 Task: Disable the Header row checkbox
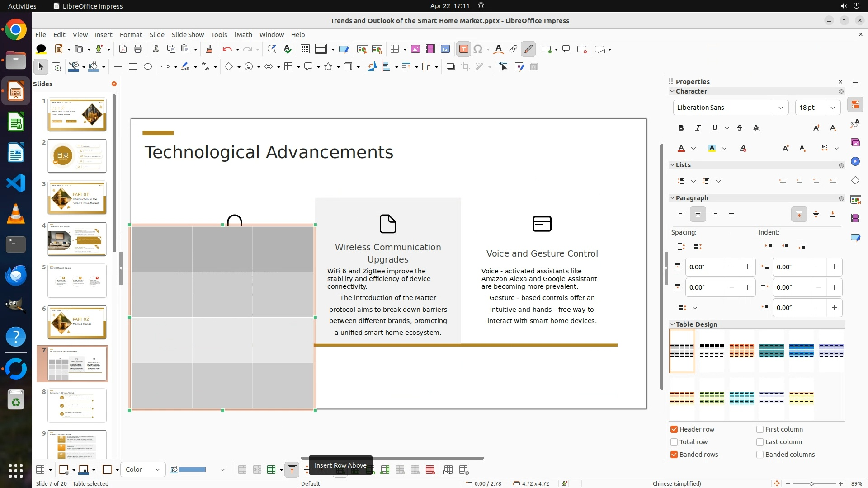click(674, 429)
